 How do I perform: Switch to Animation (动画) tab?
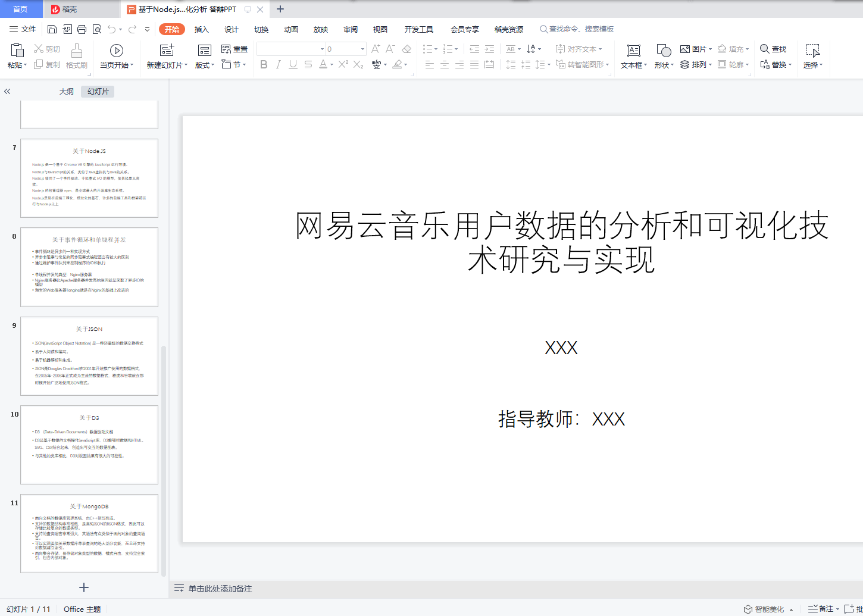point(291,30)
